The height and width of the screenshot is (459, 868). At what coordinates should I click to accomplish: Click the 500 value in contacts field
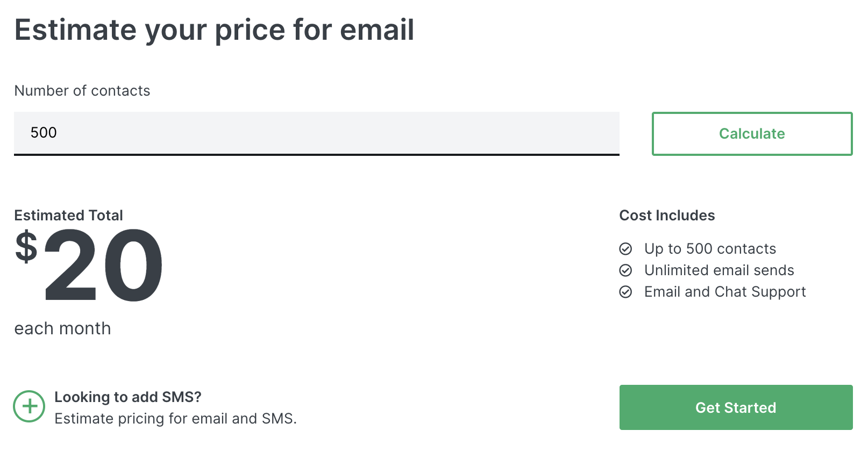point(44,133)
